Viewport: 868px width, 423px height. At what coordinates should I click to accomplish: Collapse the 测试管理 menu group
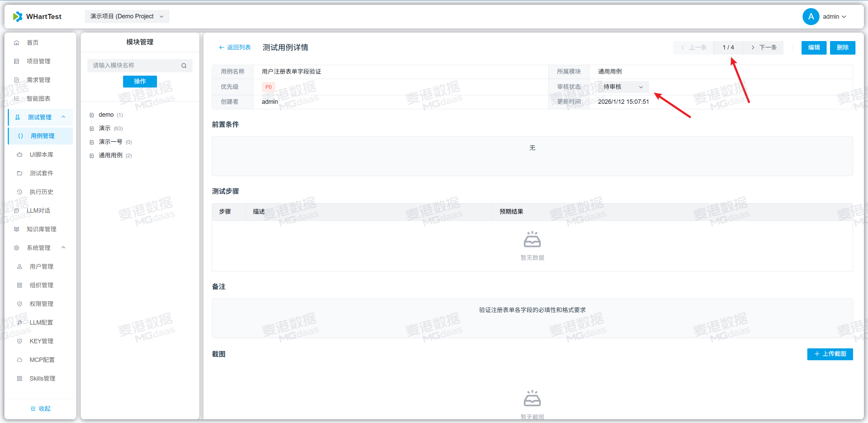tap(63, 117)
